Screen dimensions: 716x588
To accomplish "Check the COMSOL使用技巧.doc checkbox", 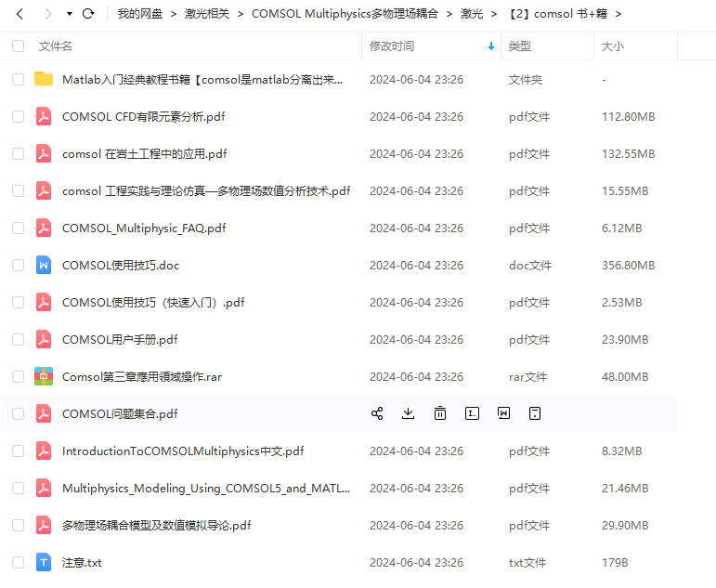I will 19,265.
